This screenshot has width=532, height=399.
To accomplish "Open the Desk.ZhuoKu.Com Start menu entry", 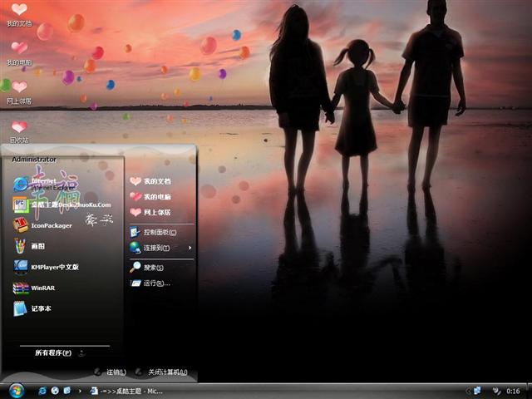I will click(62, 204).
